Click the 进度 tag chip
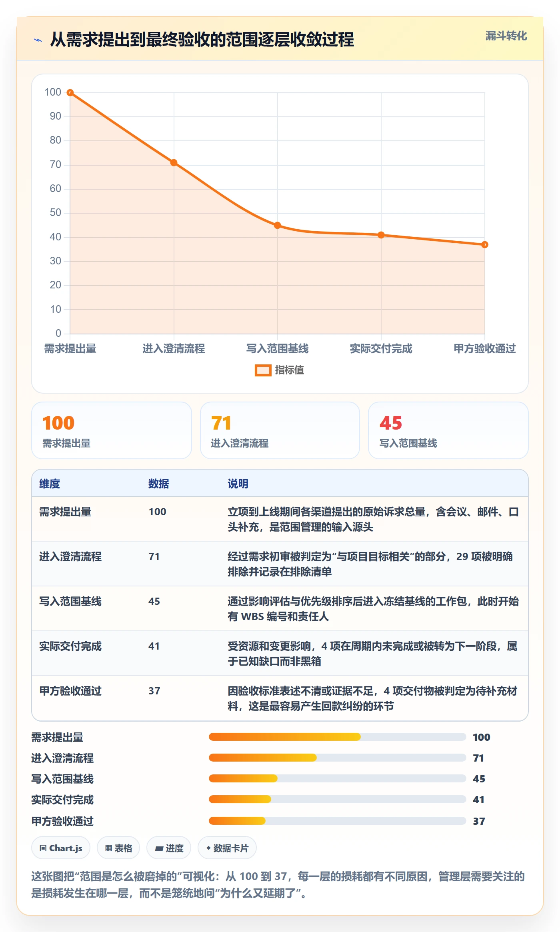 [x=169, y=848]
